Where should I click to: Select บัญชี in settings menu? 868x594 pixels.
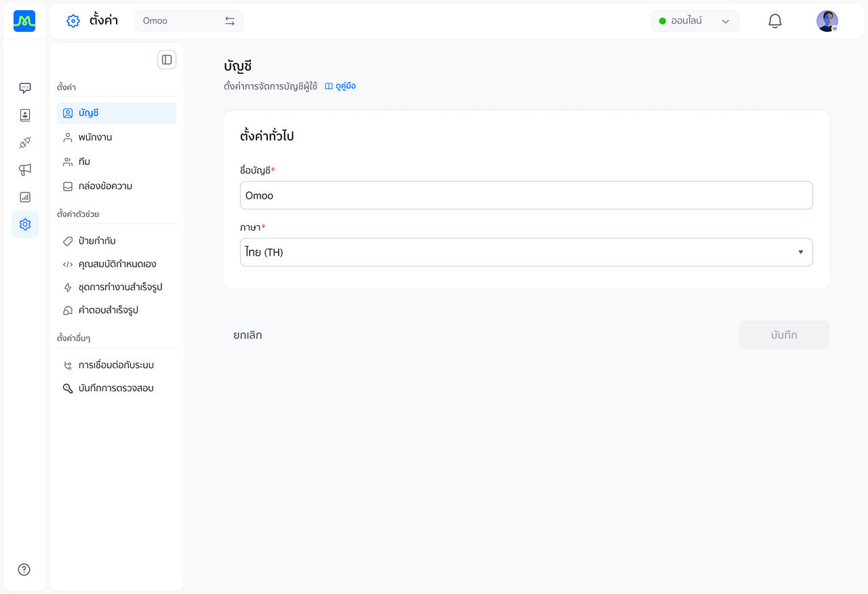pyautogui.click(x=117, y=113)
